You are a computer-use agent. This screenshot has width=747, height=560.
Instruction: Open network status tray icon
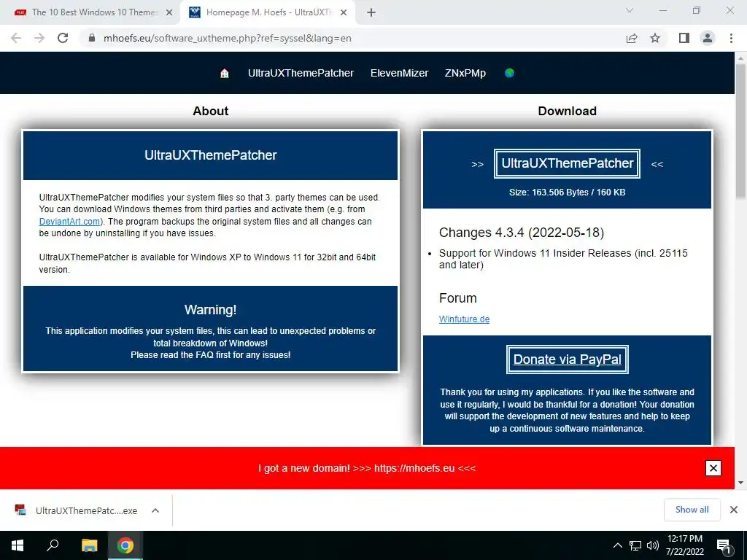[x=635, y=545]
